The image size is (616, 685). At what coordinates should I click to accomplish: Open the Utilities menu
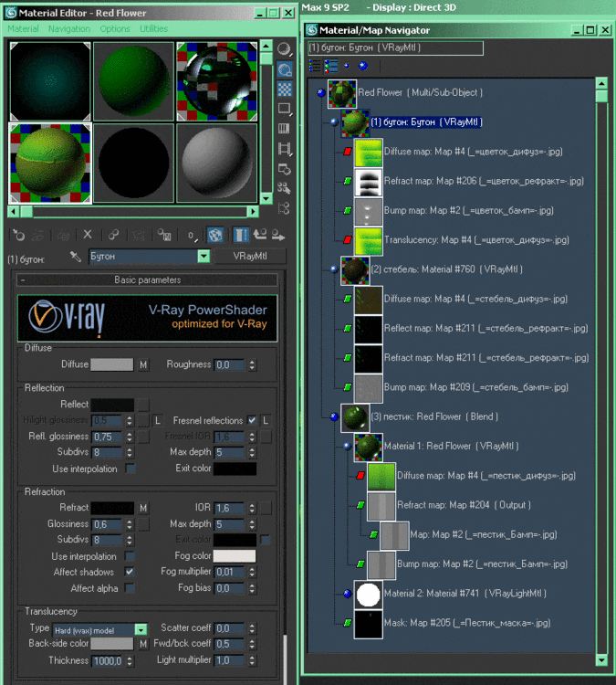(153, 29)
